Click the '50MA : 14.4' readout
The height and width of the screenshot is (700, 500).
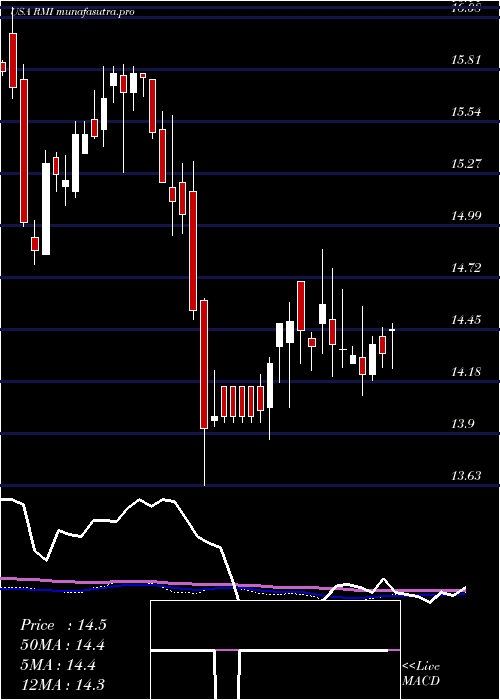click(x=63, y=645)
